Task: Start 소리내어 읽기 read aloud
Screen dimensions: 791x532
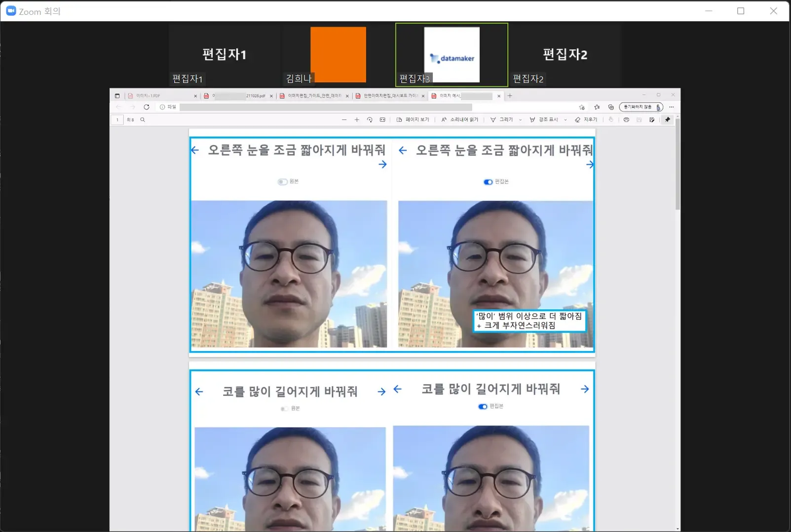Action: coord(459,119)
